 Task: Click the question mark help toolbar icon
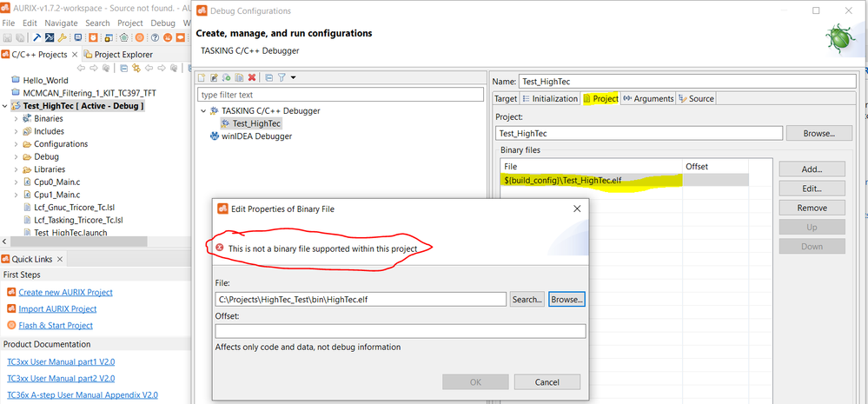pos(155,37)
